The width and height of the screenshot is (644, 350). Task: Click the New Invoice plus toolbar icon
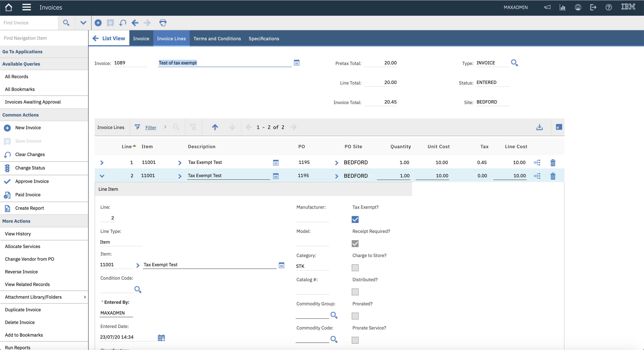[98, 23]
